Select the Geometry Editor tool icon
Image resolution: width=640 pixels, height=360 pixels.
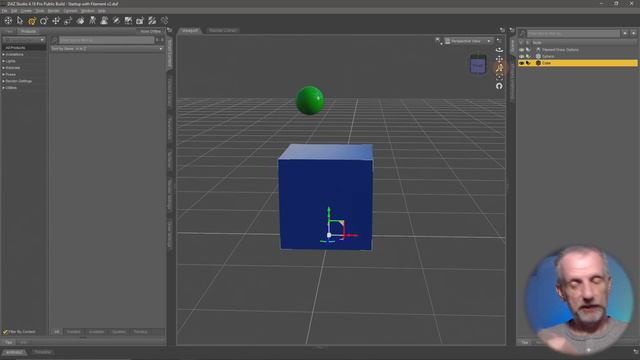click(128, 20)
